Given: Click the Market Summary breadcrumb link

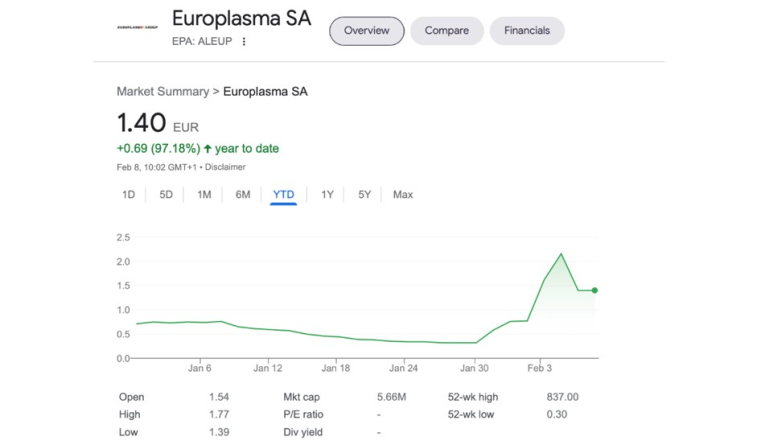Looking at the screenshot, I should pyautogui.click(x=162, y=92).
